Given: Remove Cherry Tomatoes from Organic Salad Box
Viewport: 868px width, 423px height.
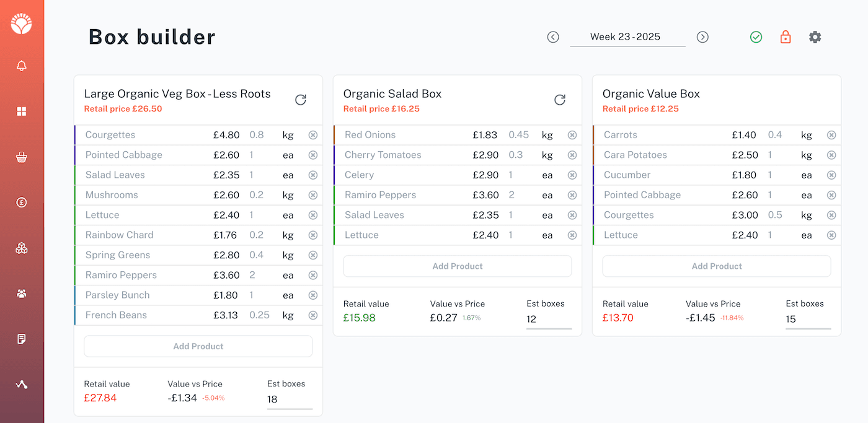Looking at the screenshot, I should [572, 155].
